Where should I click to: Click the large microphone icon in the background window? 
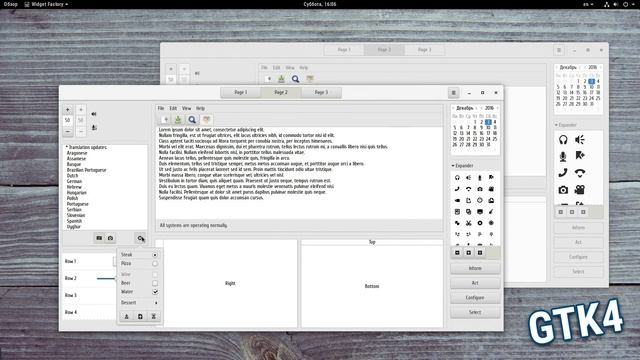pos(563,156)
